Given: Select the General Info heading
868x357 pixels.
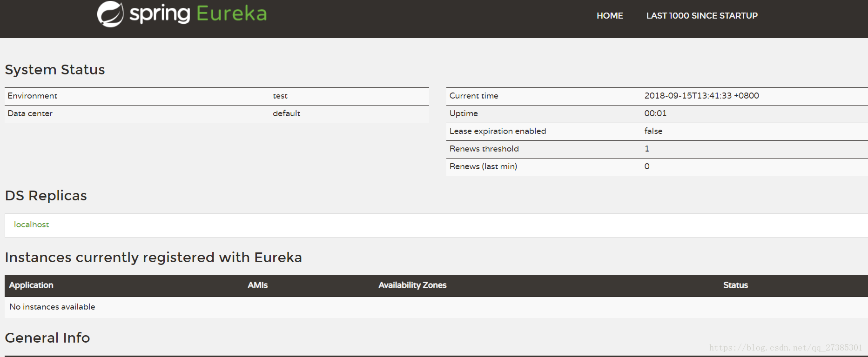Looking at the screenshot, I should pos(47,338).
